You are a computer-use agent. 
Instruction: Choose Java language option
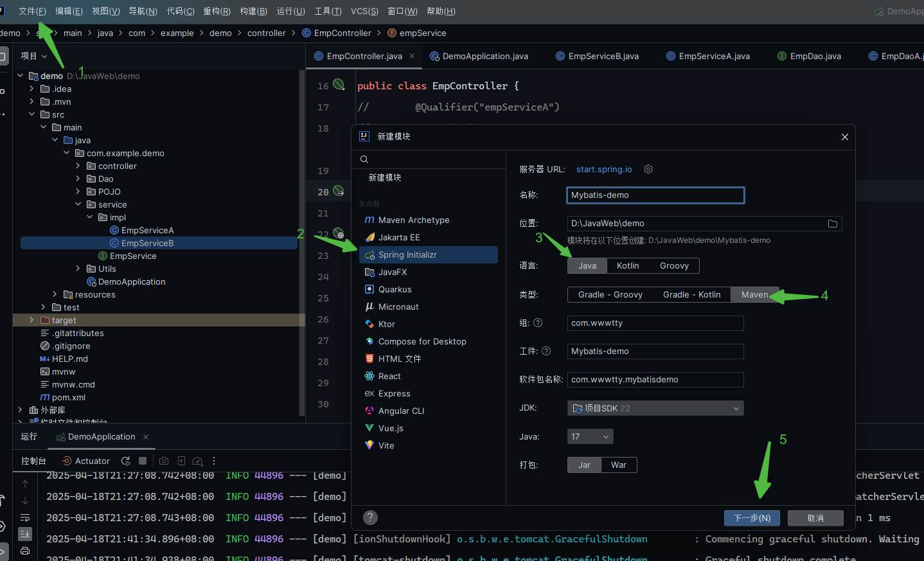tap(587, 265)
